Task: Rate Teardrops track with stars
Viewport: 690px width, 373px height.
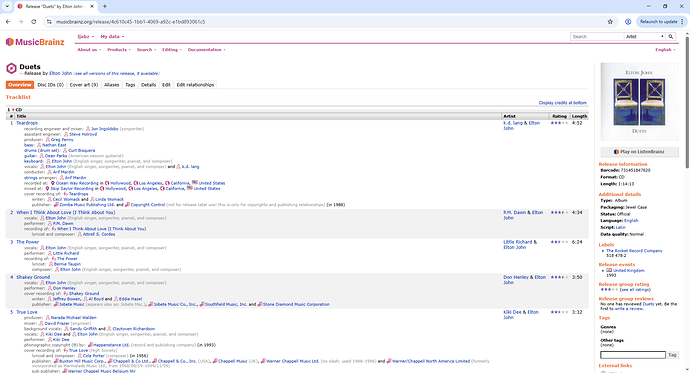Action: tap(559, 123)
